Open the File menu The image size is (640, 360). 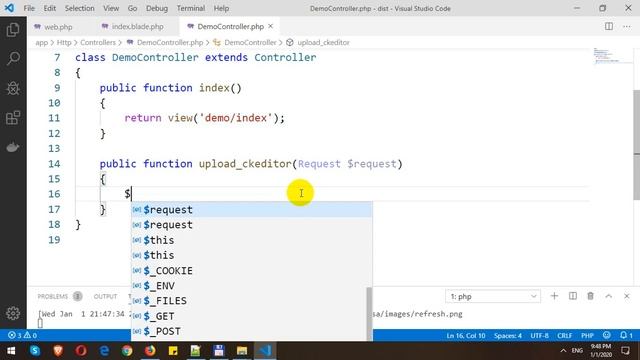(x=29, y=8)
